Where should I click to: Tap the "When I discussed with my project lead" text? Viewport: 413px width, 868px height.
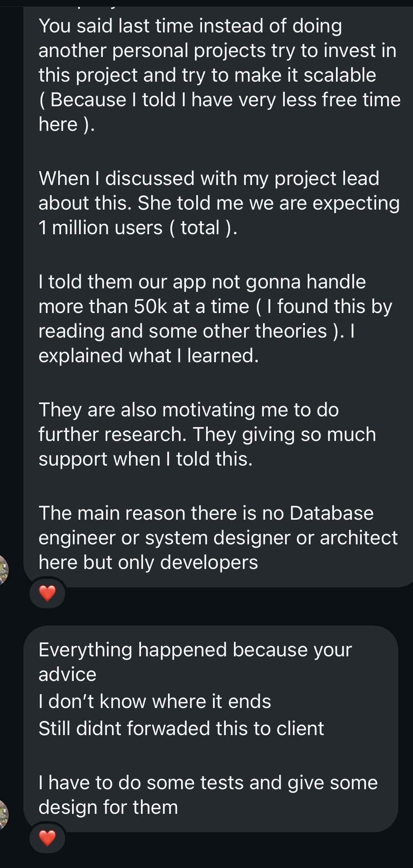pyautogui.click(x=209, y=178)
